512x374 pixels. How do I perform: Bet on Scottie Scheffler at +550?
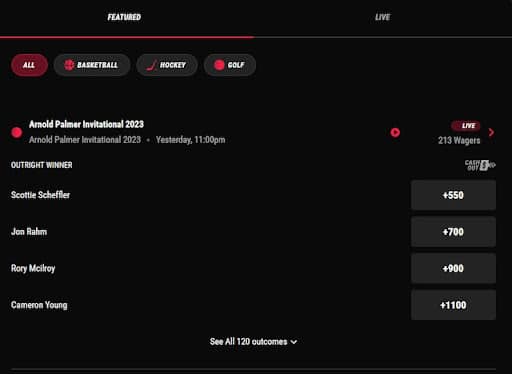pos(453,195)
